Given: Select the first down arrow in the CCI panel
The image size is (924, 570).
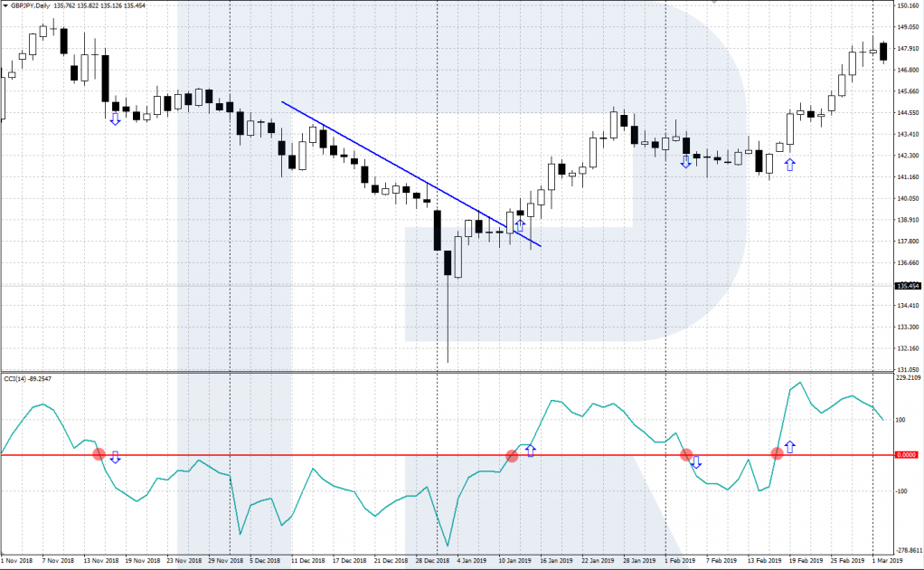Looking at the screenshot, I should [x=115, y=457].
